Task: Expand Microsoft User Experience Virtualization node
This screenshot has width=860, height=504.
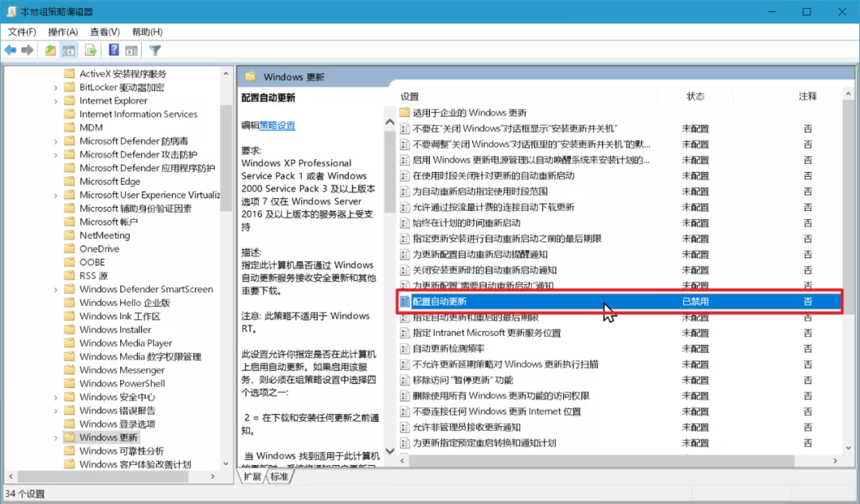Action: (56, 195)
